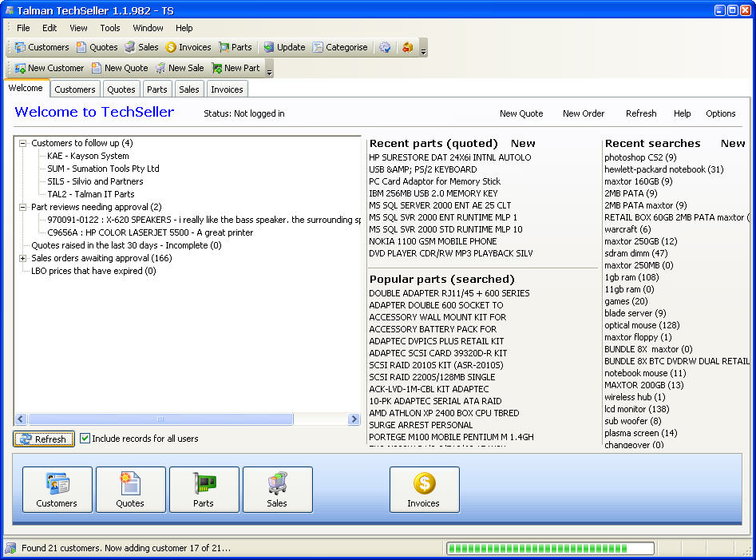Toggle Include records for all users checkbox
Image resolution: width=756 pixels, height=560 pixels.
(x=85, y=439)
